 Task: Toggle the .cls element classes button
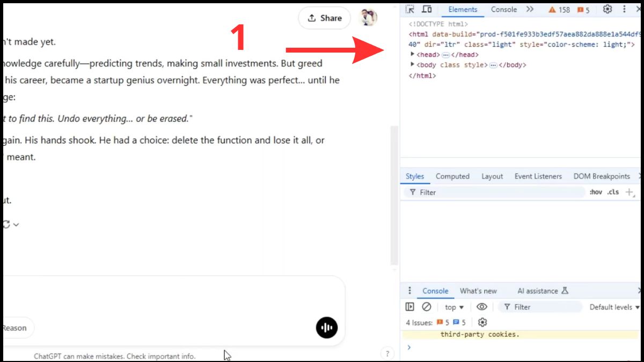pos(613,192)
